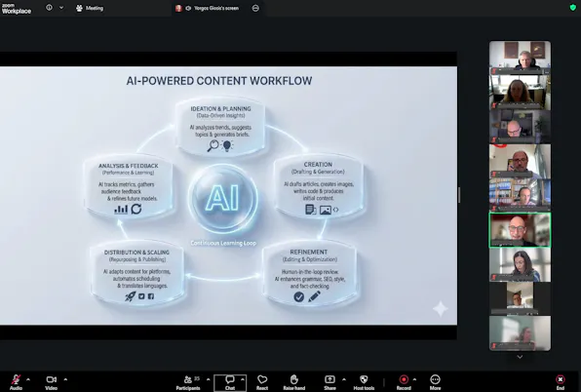The width and height of the screenshot is (581, 392).
Task: Click the Record button
Action: point(404,382)
